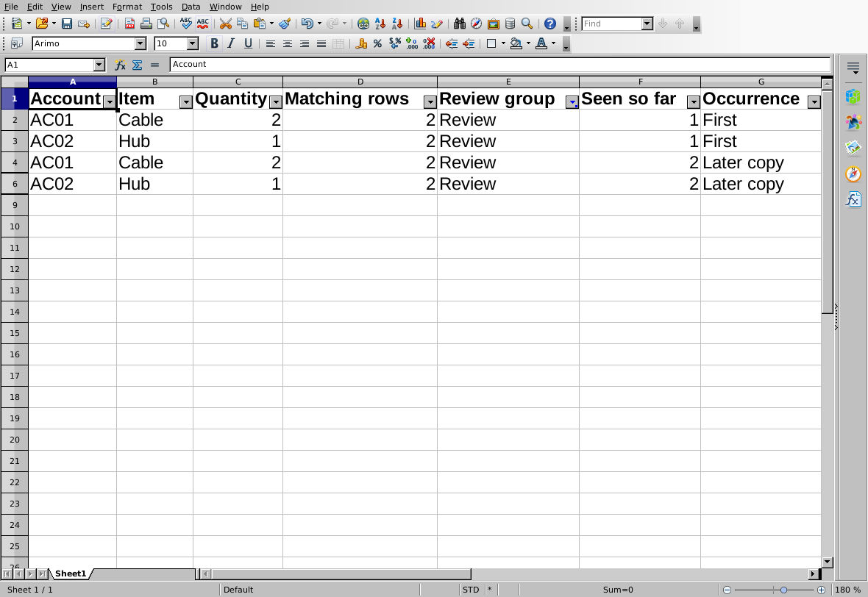Screen dimensions: 868x597
Task: Click the Find toolbar text field
Action: click(x=612, y=24)
